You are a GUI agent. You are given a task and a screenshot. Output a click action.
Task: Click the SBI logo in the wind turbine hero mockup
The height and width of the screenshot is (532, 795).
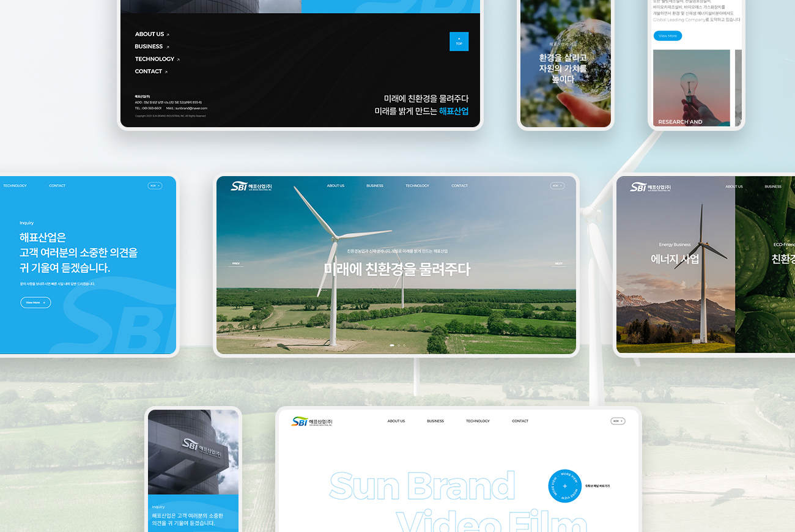coord(251,186)
